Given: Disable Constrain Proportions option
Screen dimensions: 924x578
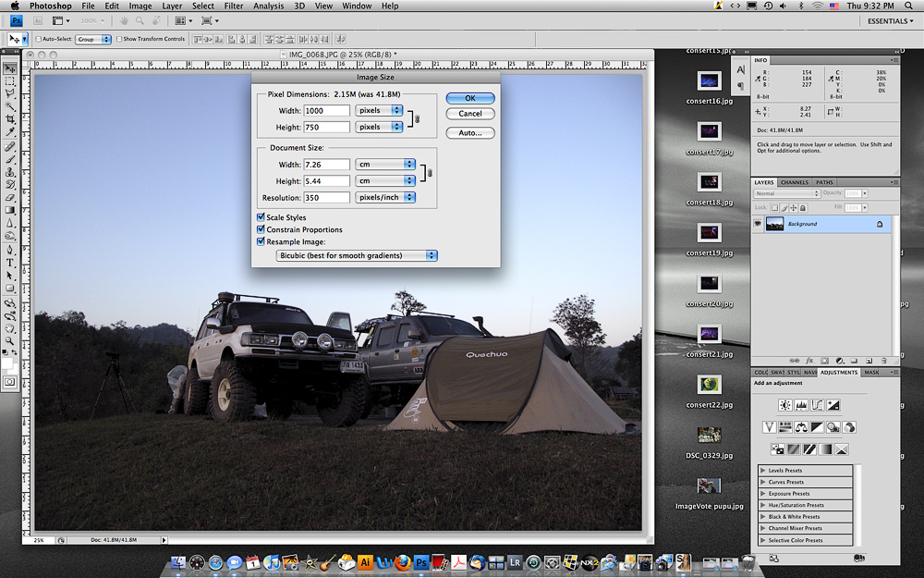Looking at the screenshot, I should click(x=261, y=229).
